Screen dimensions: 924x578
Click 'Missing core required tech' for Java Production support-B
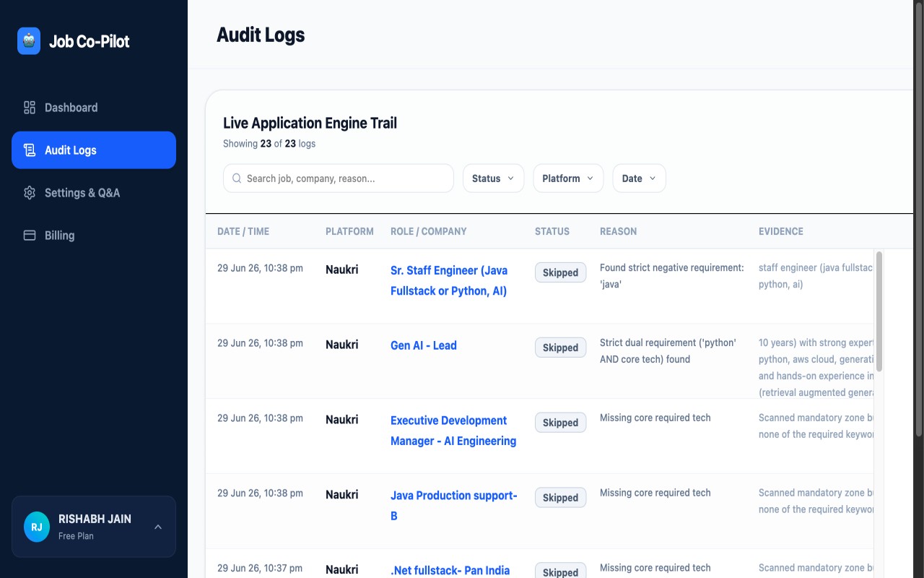pos(655,493)
